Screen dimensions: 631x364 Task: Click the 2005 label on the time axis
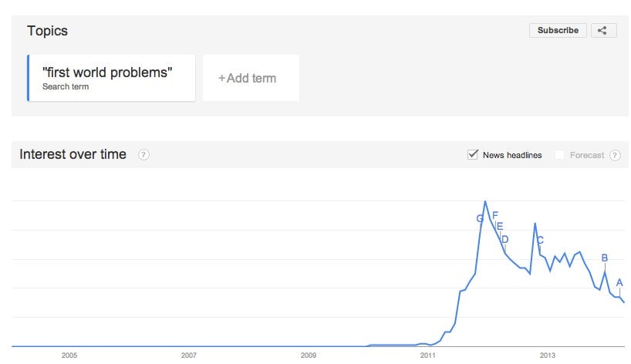point(69,356)
